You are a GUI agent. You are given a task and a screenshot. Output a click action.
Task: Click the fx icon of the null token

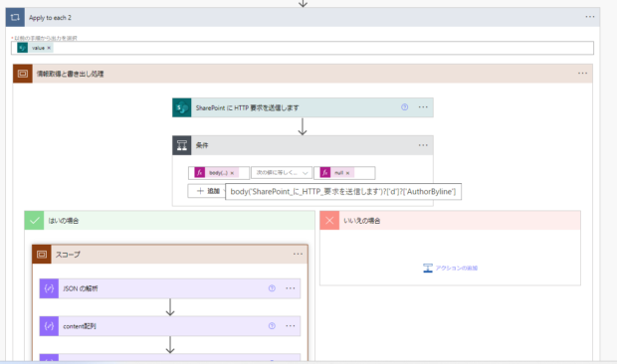tap(325, 173)
